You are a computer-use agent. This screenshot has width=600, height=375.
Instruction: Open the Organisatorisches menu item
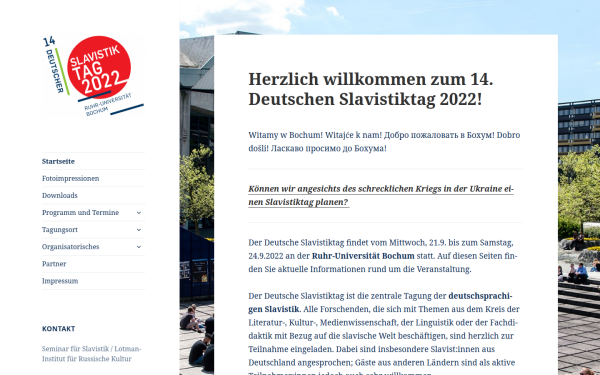coord(70,247)
